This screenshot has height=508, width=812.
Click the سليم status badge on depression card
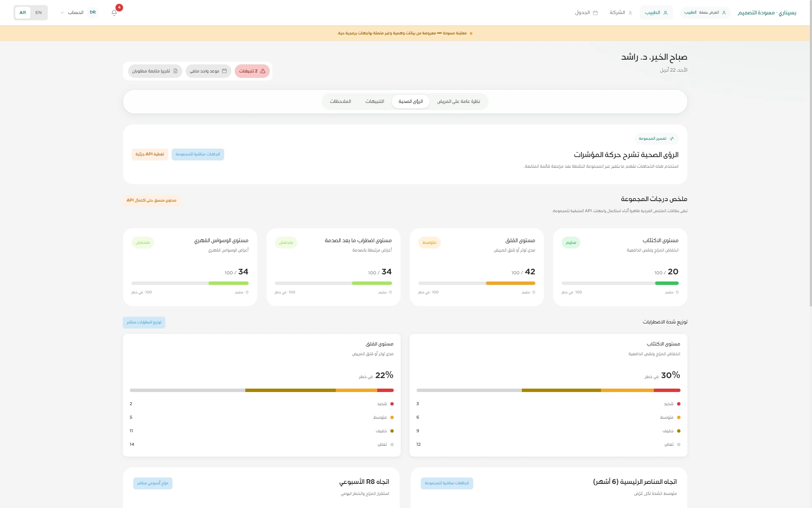click(x=571, y=243)
